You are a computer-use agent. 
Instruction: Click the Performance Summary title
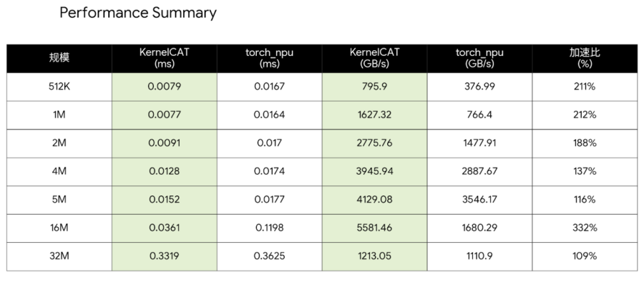138,13
